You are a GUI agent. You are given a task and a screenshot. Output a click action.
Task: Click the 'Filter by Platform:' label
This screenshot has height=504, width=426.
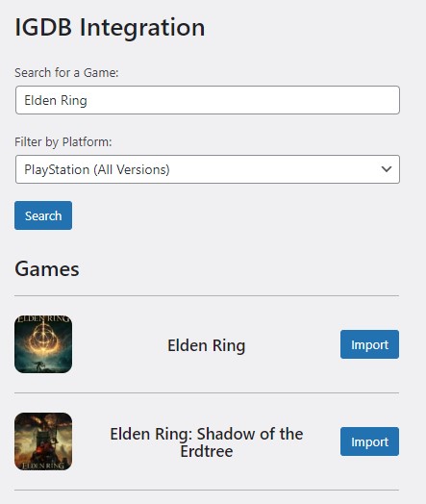coord(63,141)
